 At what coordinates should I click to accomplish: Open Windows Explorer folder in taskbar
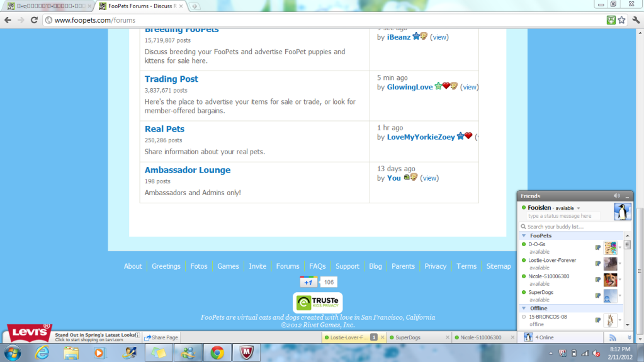click(x=71, y=353)
